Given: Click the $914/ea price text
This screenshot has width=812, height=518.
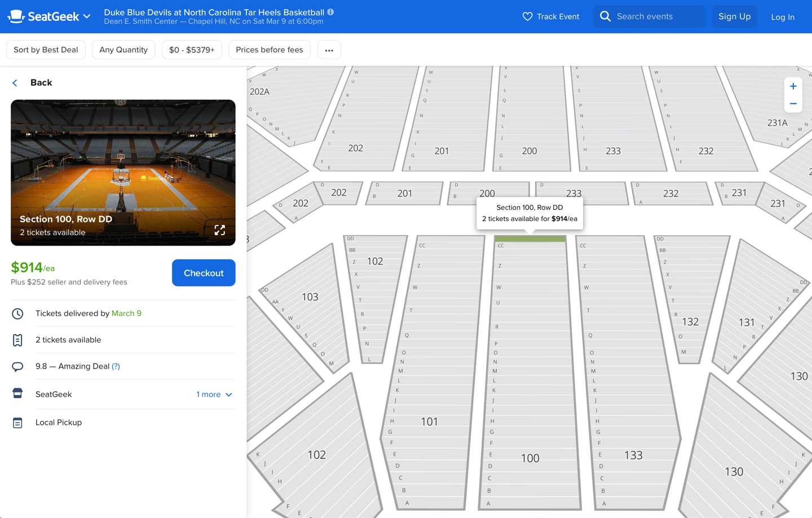Looking at the screenshot, I should click(33, 267).
